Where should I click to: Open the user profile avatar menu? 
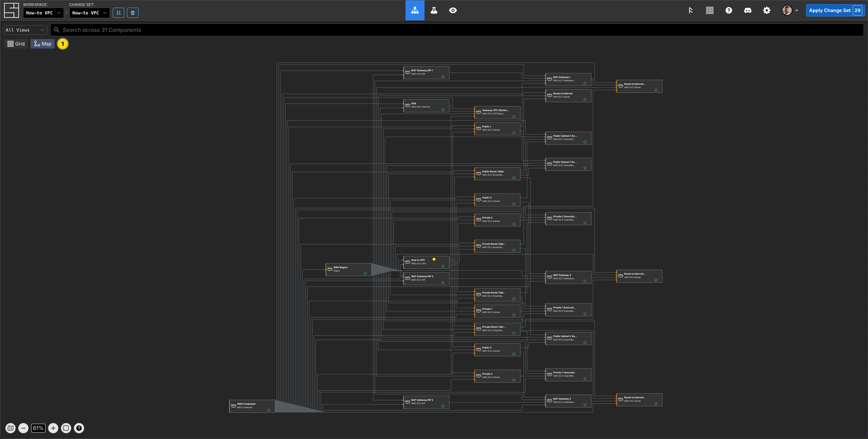pos(790,10)
